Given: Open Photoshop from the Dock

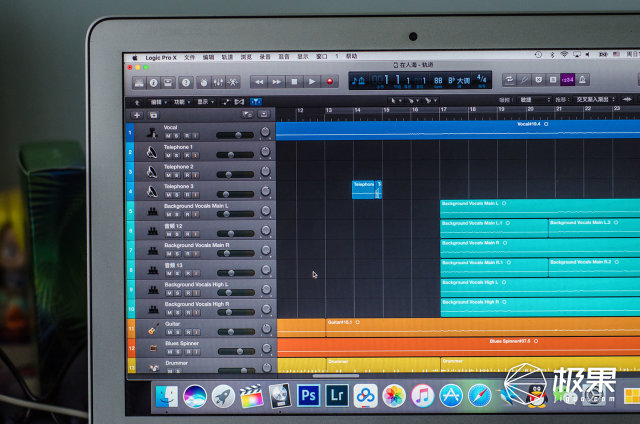Looking at the screenshot, I should 308,395.
